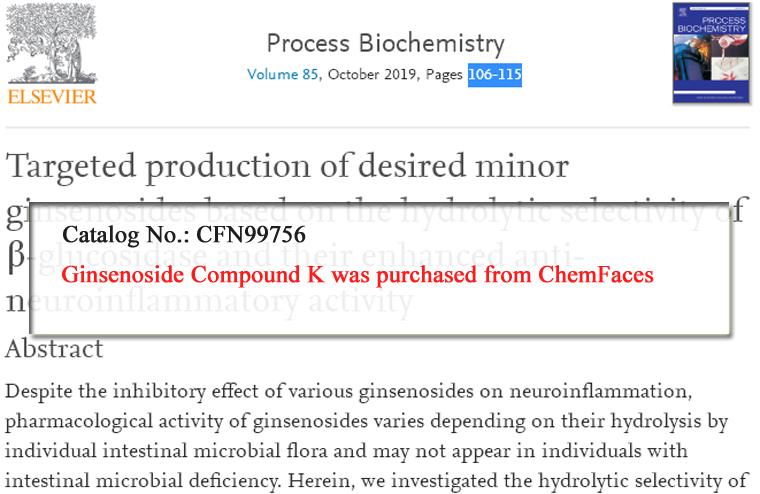This screenshot has width=760, height=494.
Task: Click the first abstract line starting 'Despite'
Action: (348, 392)
